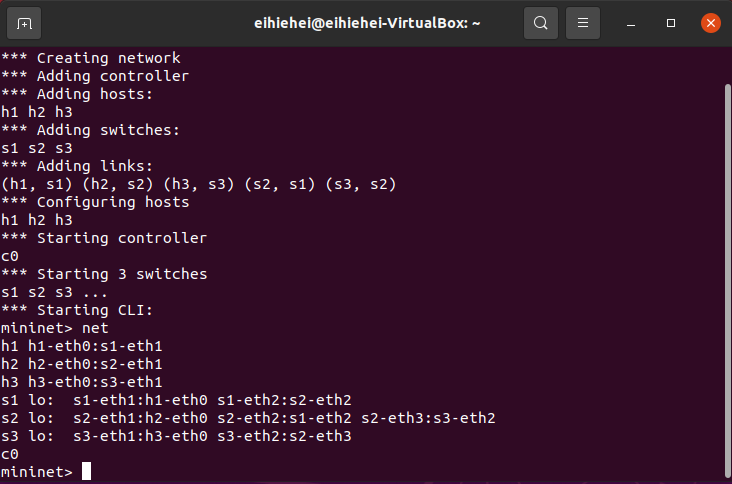Click the 'mininet> net' command line
The width and height of the screenshot is (732, 484).
coord(55,327)
